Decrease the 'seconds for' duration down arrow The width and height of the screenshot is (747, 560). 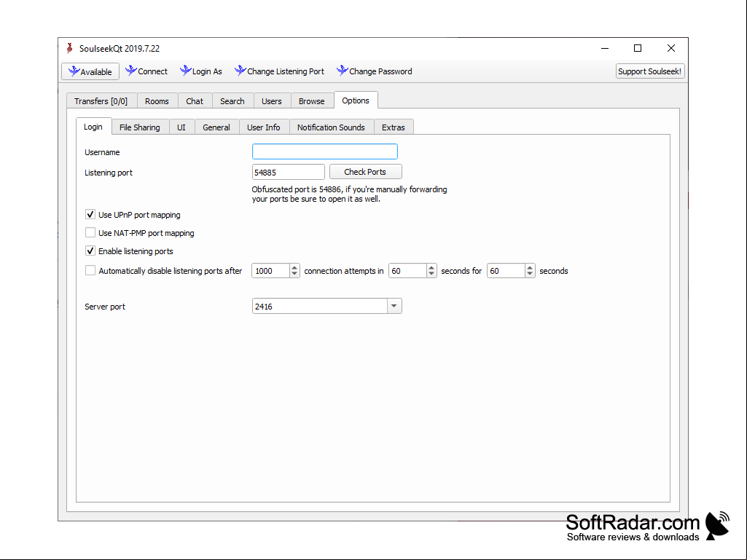(530, 274)
